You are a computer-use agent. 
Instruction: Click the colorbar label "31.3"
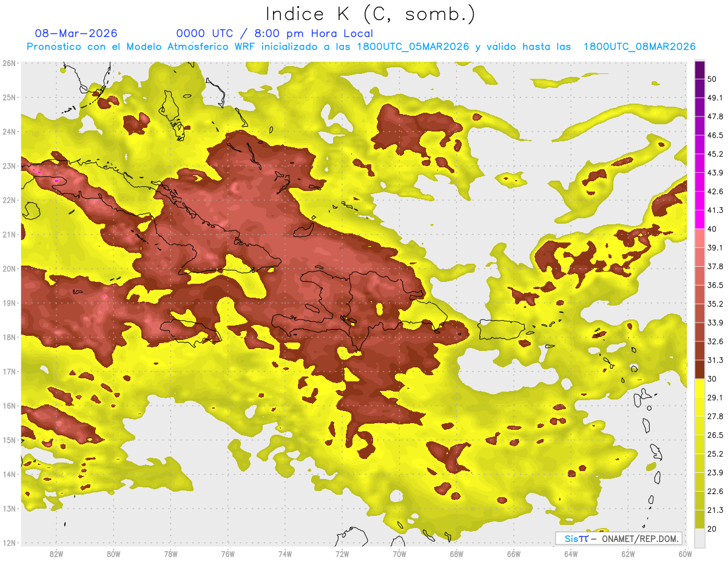point(715,360)
